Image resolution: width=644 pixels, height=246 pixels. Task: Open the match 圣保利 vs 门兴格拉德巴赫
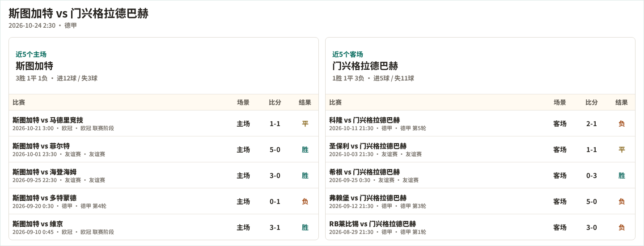[x=368, y=146]
